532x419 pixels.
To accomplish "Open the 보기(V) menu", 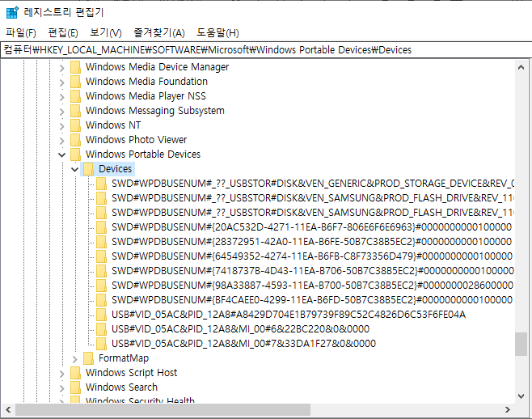I will [x=106, y=33].
